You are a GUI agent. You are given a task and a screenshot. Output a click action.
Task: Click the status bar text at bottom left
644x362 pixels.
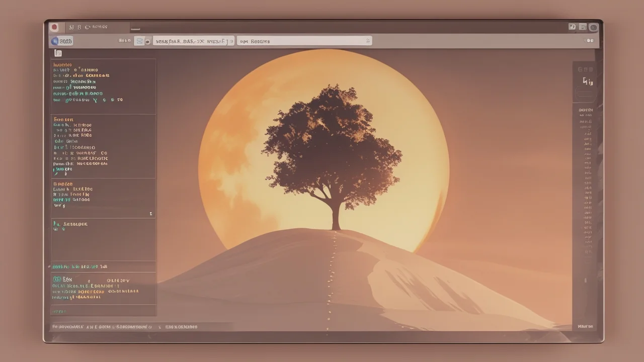[101, 327]
